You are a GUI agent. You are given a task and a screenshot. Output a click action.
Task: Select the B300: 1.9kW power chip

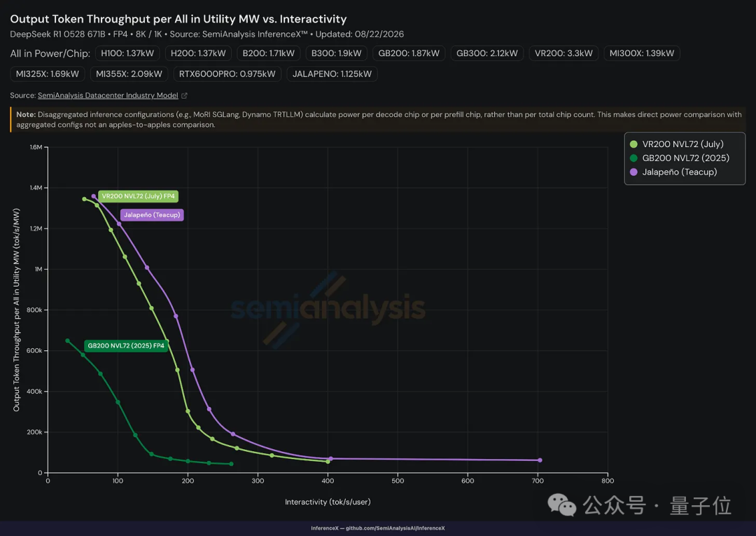pyautogui.click(x=336, y=53)
